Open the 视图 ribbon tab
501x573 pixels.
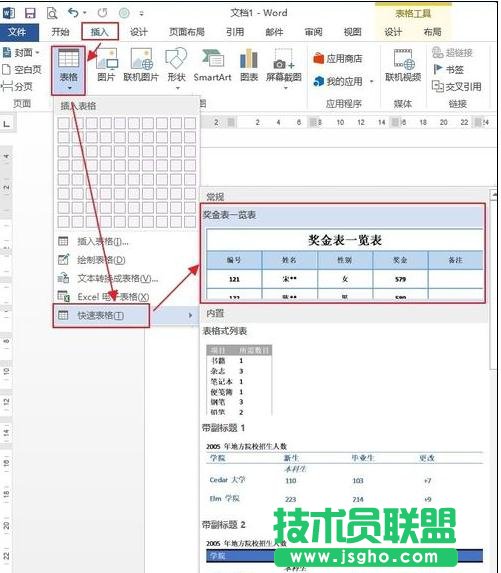352,32
